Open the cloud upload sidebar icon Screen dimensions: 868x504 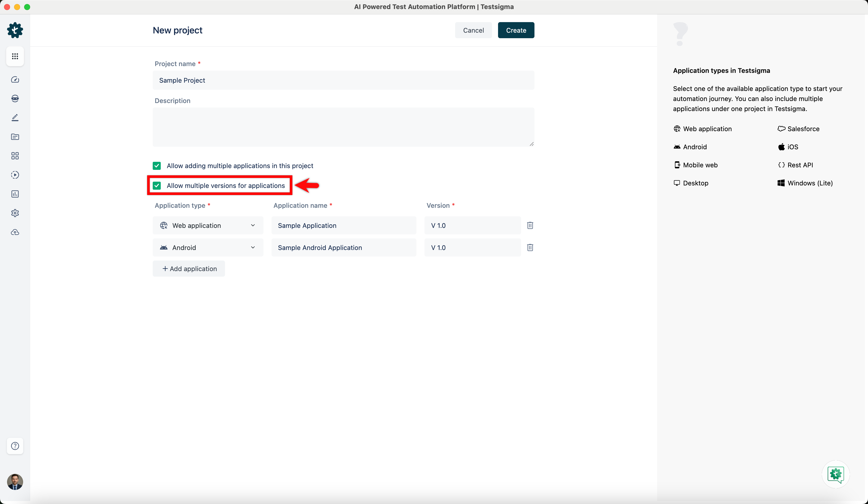point(15,232)
